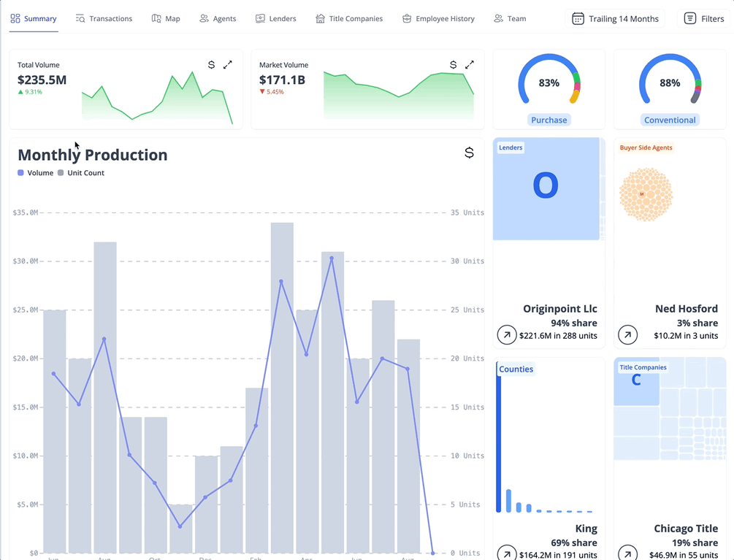The width and height of the screenshot is (734, 560).
Task: Open the Trailing 14 Months date selector
Action: pyautogui.click(x=615, y=18)
